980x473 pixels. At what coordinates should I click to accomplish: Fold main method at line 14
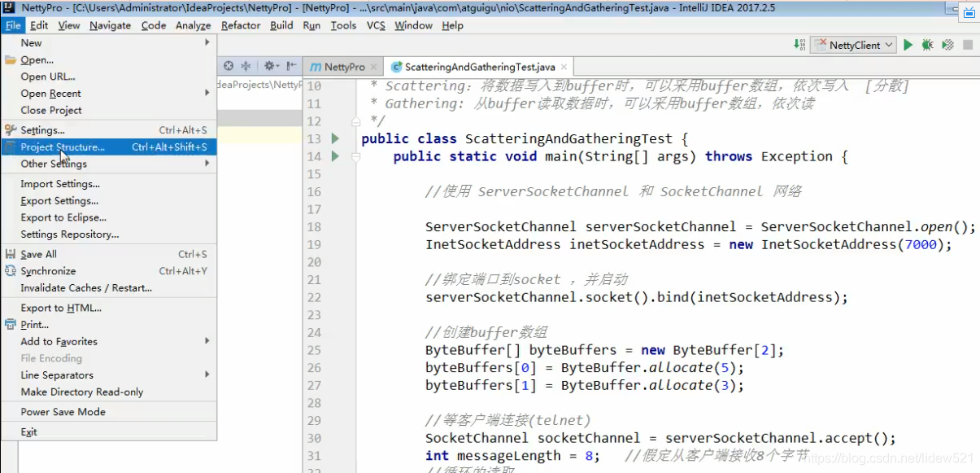click(355, 156)
